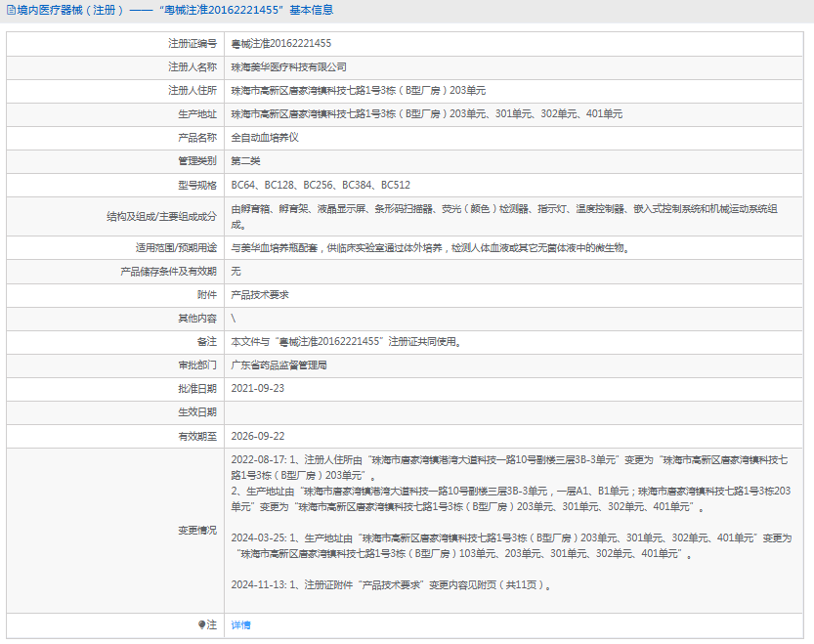The width and height of the screenshot is (814, 644).
Task: Click the 附件 label
Action: pyautogui.click(x=206, y=295)
